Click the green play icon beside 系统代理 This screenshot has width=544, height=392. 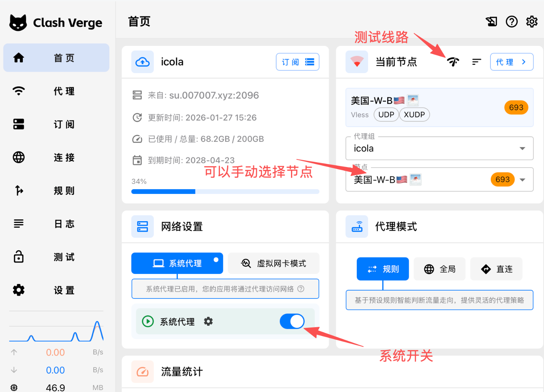click(148, 322)
